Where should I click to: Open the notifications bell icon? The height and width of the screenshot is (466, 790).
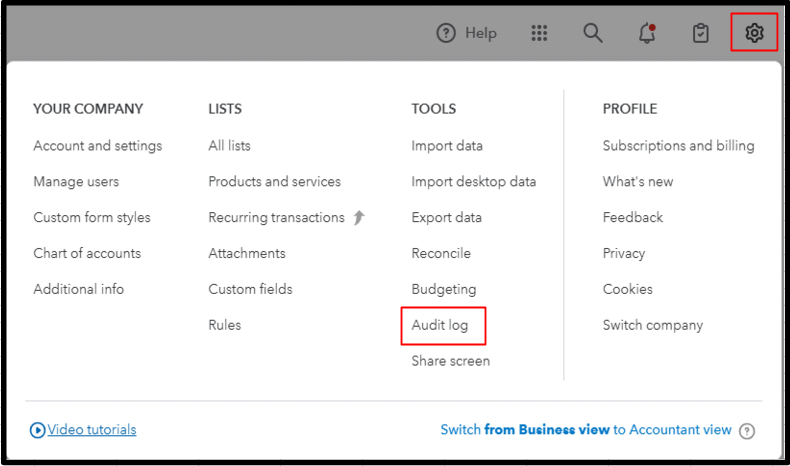[x=647, y=33]
